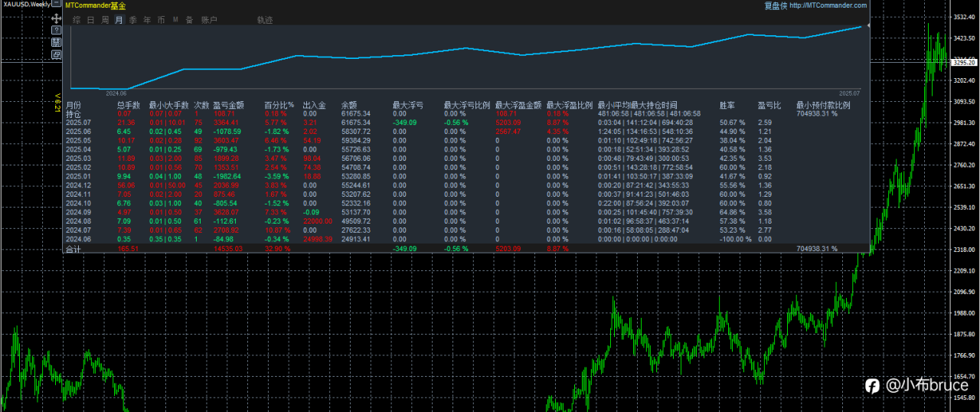The width and height of the screenshot is (980, 412).
Task: Click the minimize box beside XAUUSD,Weekly
Action: click(57, 4)
